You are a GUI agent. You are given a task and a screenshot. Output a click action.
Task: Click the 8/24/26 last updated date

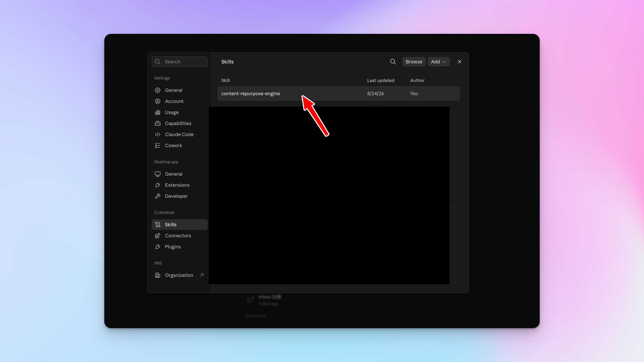375,94
